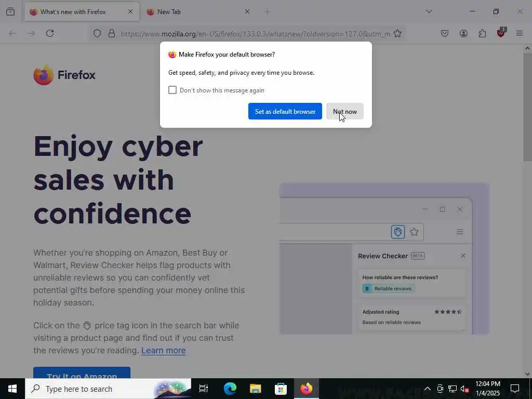This screenshot has width=532, height=399.
Task: Open the clock showing 12:04 PM
Action: pos(487,389)
